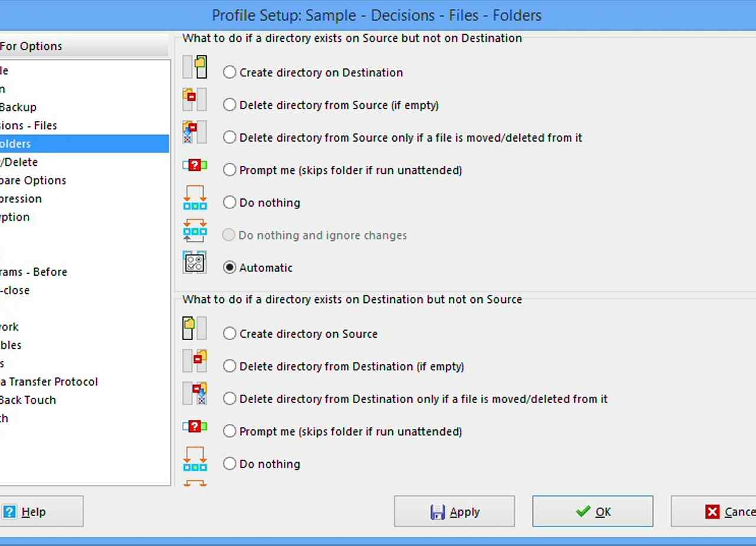
Task: Click the Do nothing icon in Source section
Action: pyautogui.click(x=194, y=198)
